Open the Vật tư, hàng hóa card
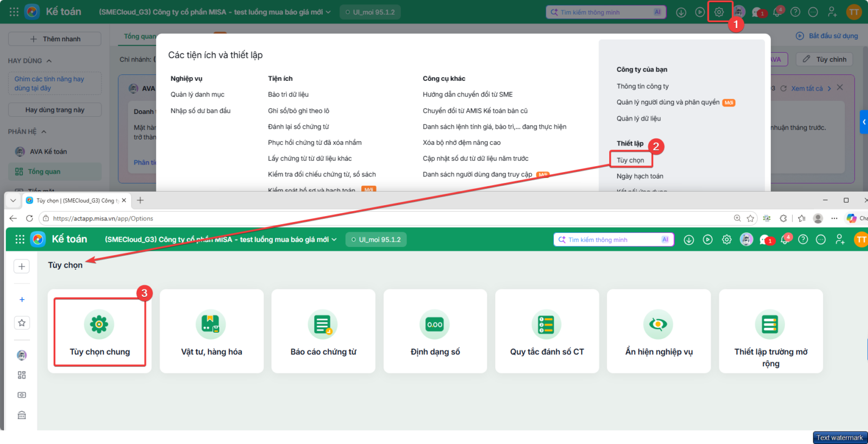Screen dimensions: 868x444 tap(212, 331)
